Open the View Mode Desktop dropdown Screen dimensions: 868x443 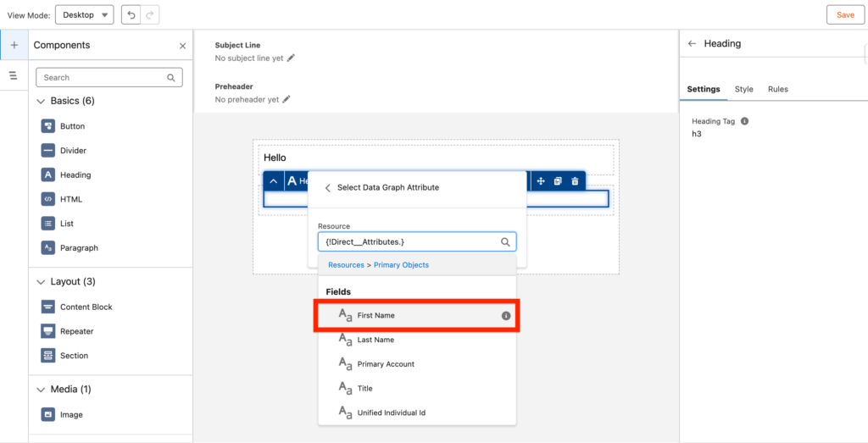coord(84,15)
